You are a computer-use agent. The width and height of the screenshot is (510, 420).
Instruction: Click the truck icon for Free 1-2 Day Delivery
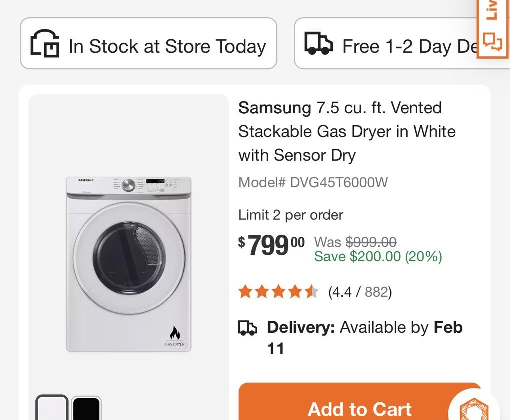pyautogui.click(x=319, y=44)
